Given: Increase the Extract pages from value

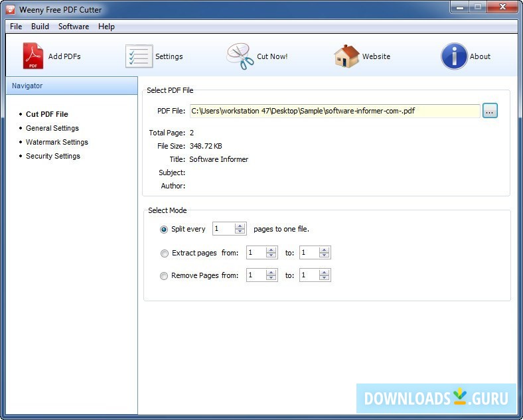Looking at the screenshot, I should pos(271,249).
